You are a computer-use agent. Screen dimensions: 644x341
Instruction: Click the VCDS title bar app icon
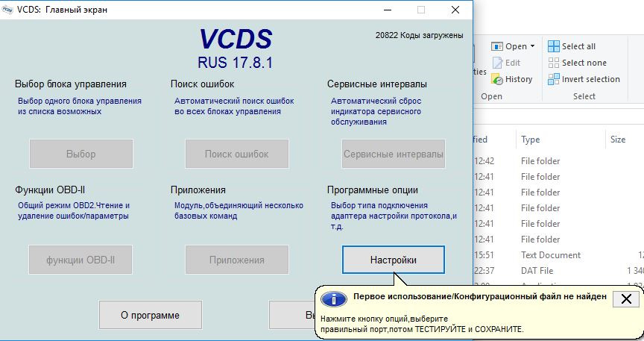point(7,10)
